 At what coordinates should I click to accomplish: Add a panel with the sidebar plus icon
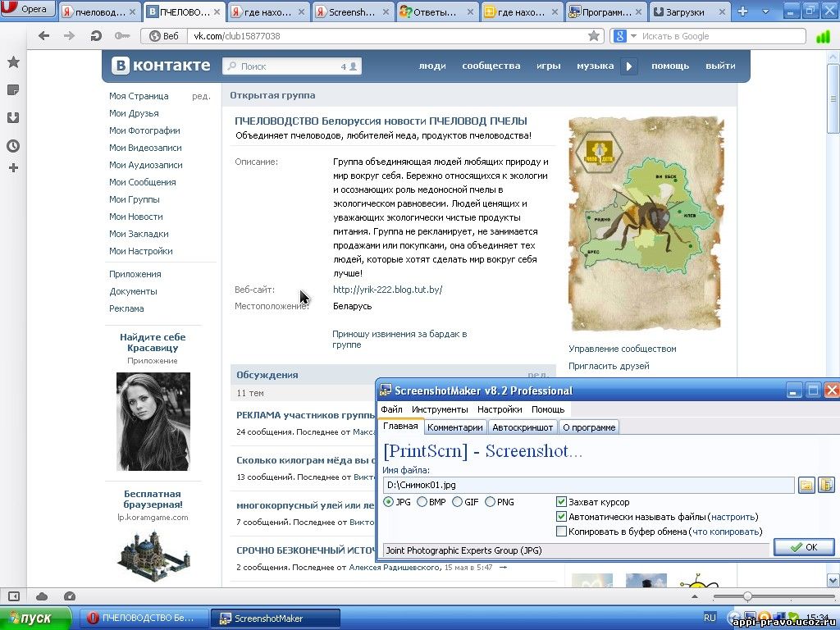coord(13,168)
